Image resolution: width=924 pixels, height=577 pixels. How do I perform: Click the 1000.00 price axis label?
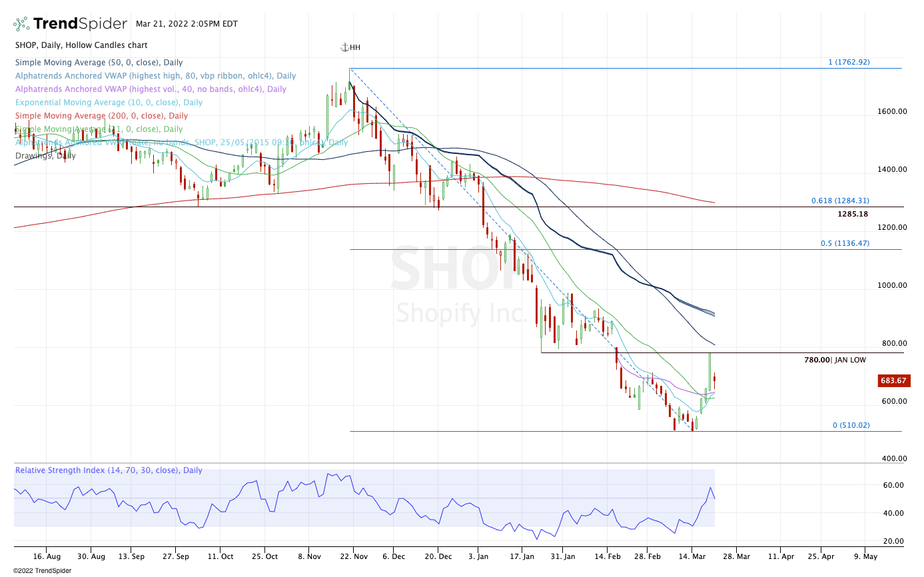point(892,286)
